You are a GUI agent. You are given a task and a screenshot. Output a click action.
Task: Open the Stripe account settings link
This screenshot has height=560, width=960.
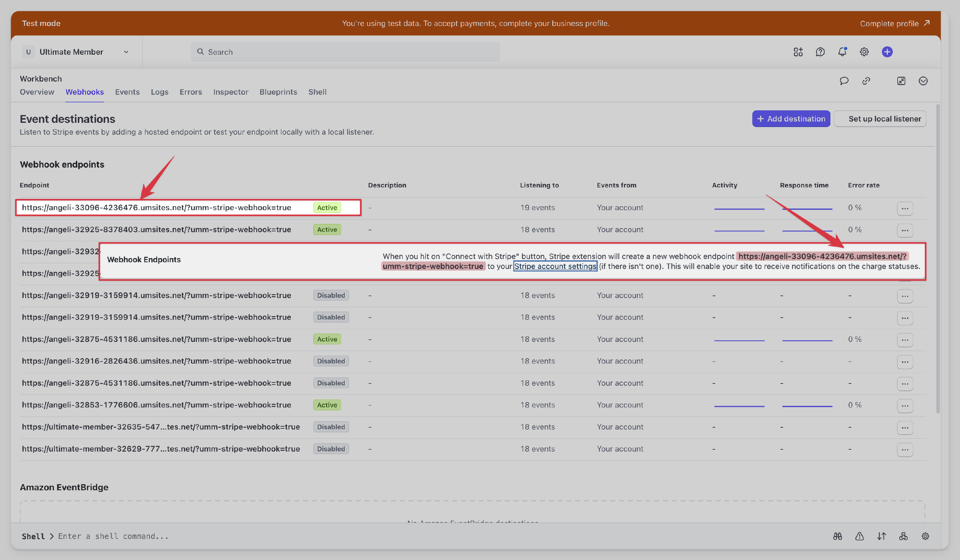pos(555,266)
